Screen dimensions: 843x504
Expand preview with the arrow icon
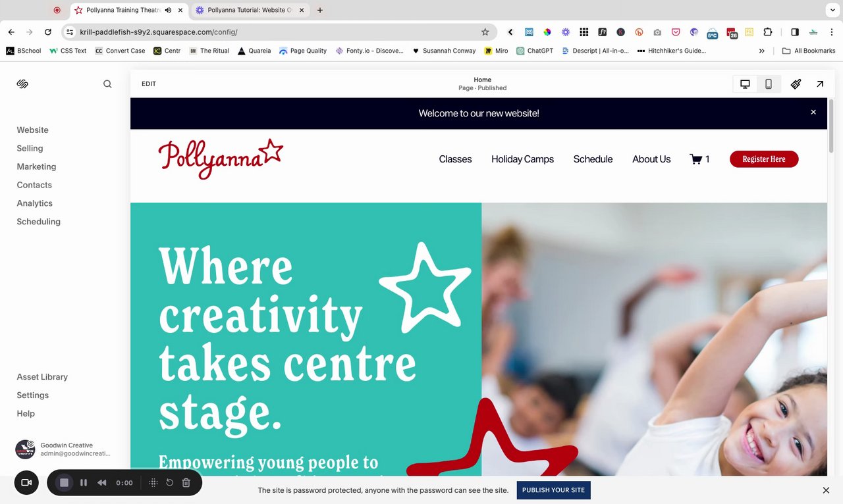820,84
